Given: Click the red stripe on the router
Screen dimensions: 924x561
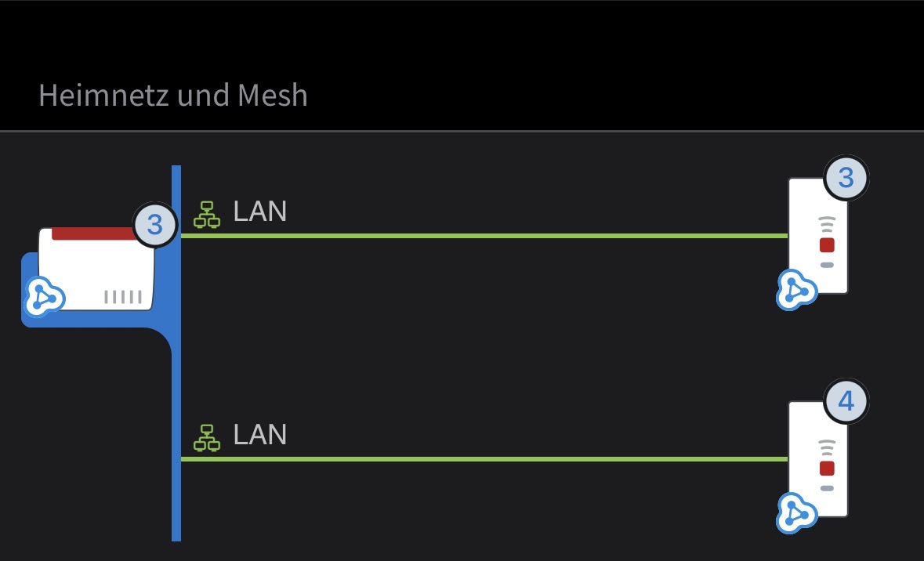Looking at the screenshot, I should click(x=96, y=234).
